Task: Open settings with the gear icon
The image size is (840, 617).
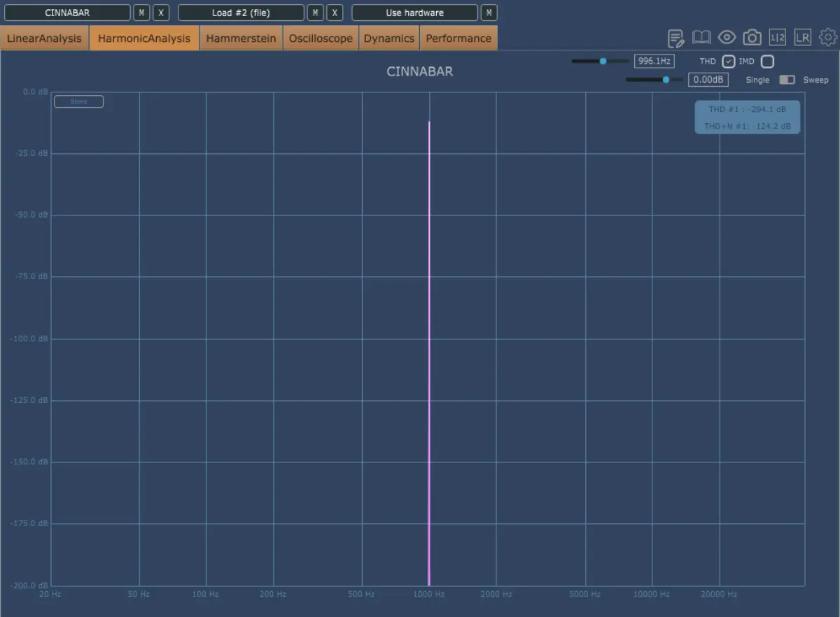Action: click(828, 38)
